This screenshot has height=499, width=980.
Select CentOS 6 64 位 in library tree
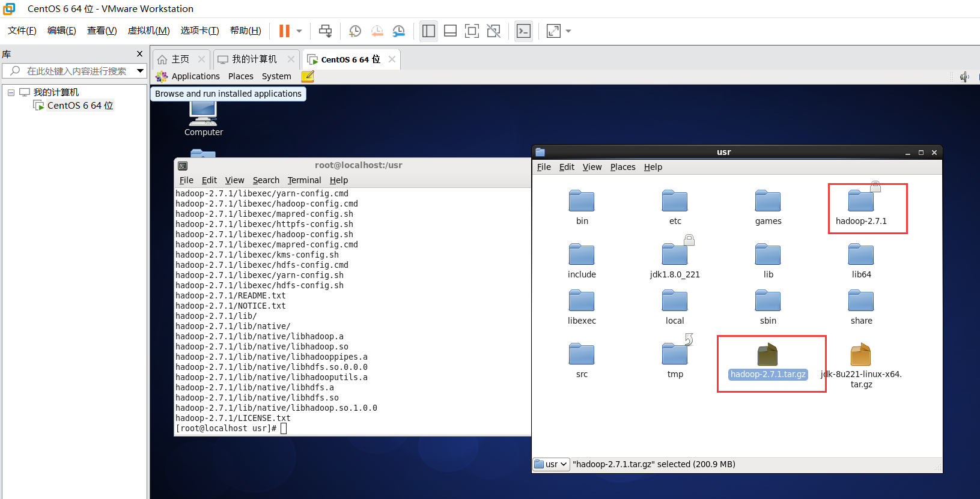click(x=80, y=106)
